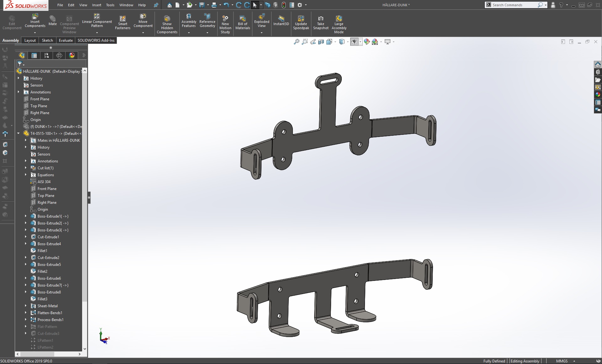Open the ConfigurationManager tab icon
This screenshot has width=602, height=364.
[47, 55]
